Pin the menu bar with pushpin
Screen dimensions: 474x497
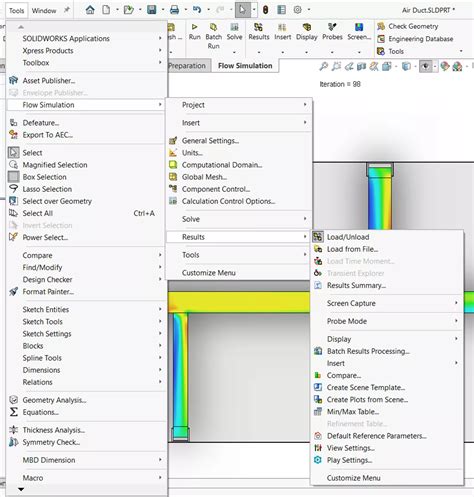(x=67, y=10)
